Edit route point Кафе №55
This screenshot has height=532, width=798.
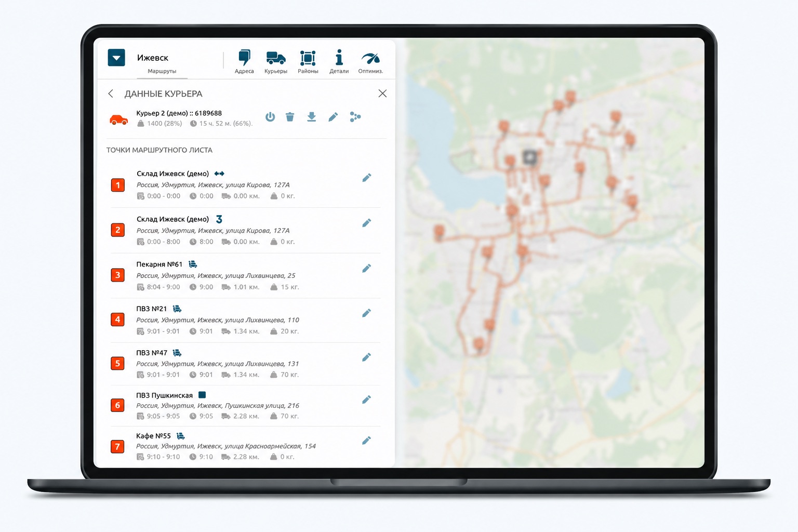[367, 441]
